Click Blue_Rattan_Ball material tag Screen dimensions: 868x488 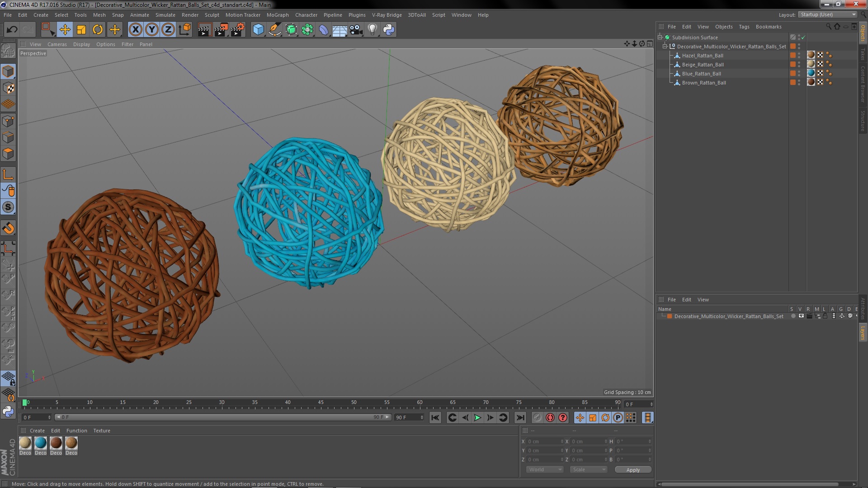click(811, 73)
